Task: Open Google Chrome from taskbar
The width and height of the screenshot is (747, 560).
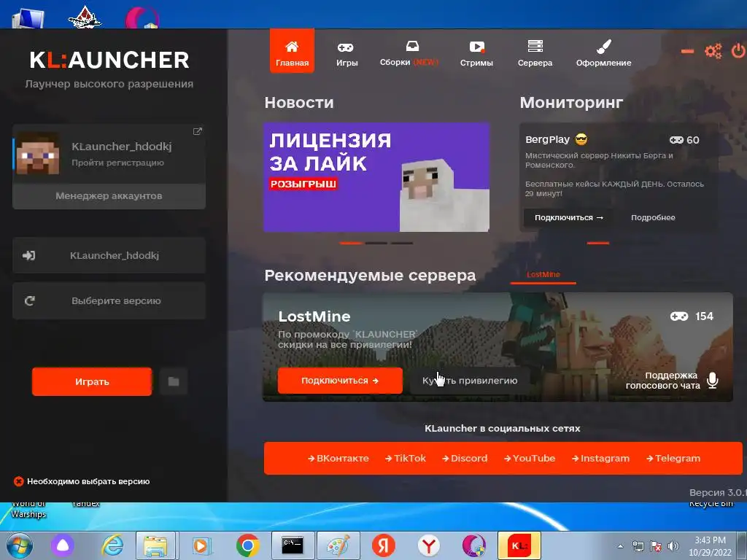Action: pyautogui.click(x=248, y=545)
